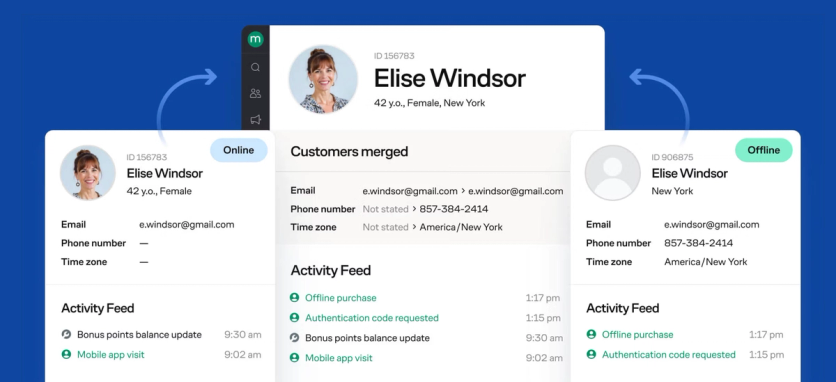Click Elise Windsor's large profile photo

tap(323, 79)
